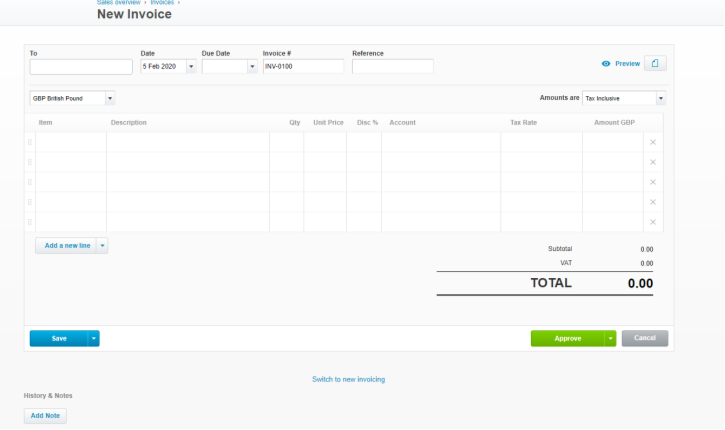Delete the first invoice line row
This screenshot has height=430, width=725.
tap(653, 142)
